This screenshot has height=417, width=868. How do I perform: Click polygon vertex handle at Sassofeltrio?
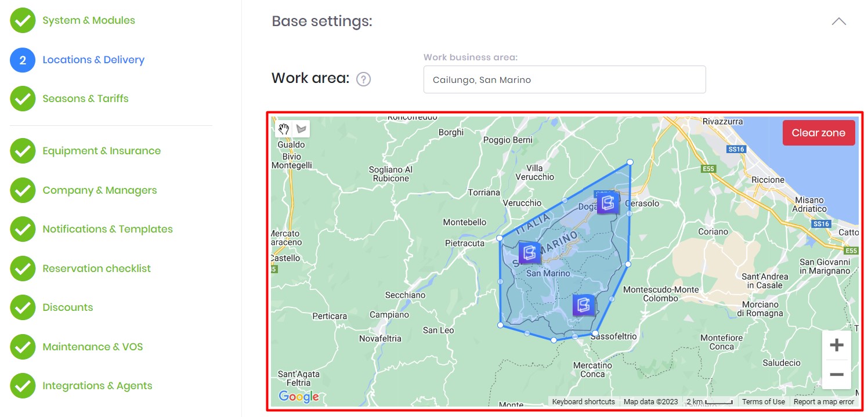coord(595,333)
